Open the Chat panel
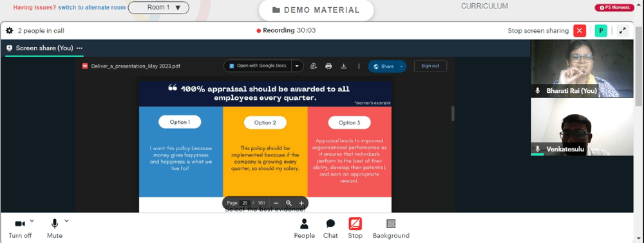Image resolution: width=644 pixels, height=243 pixels. 330,229
